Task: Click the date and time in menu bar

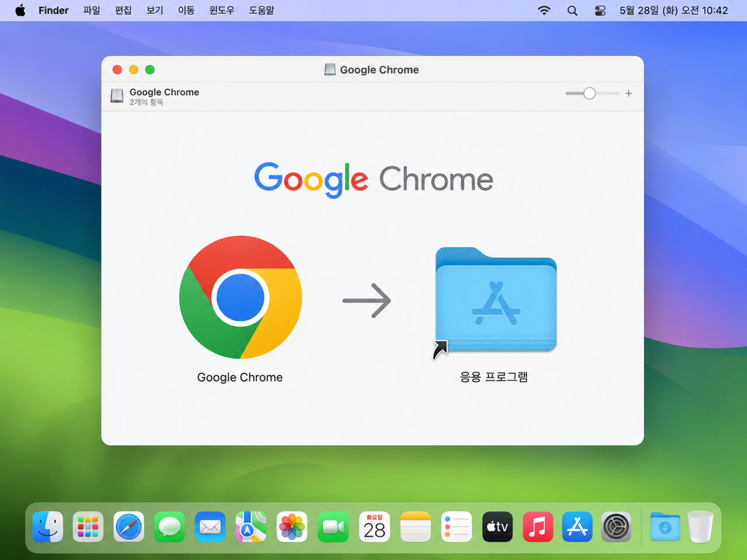Action: click(x=673, y=10)
